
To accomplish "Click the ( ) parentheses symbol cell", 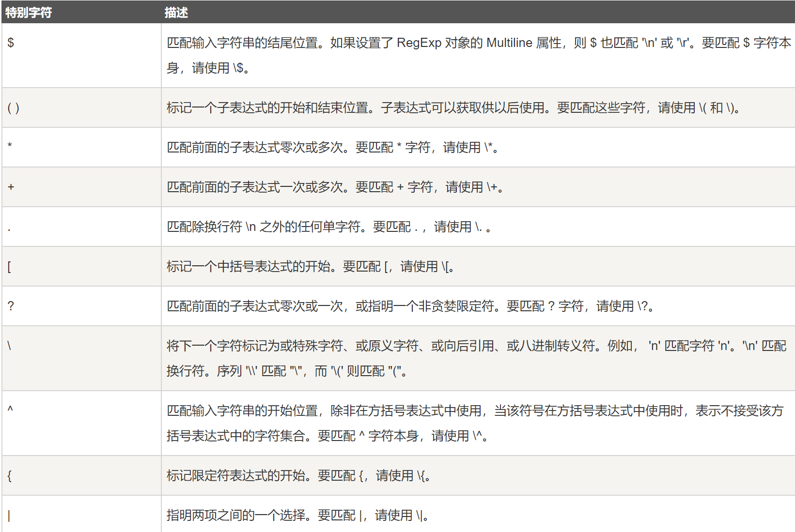I will pos(13,107).
